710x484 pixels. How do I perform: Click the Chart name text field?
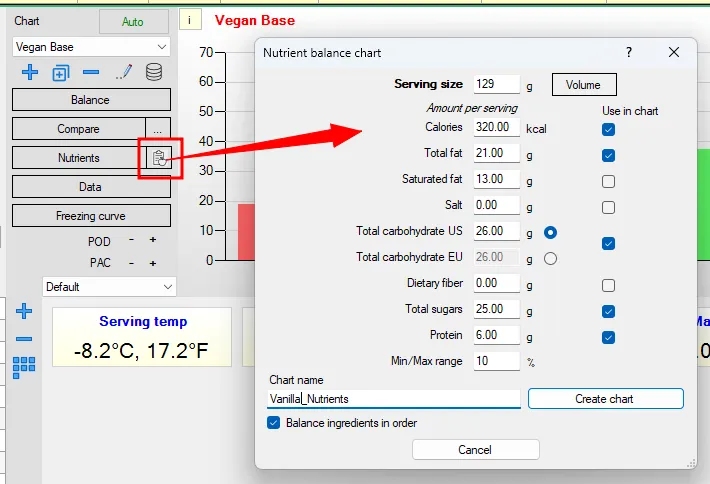(x=393, y=399)
